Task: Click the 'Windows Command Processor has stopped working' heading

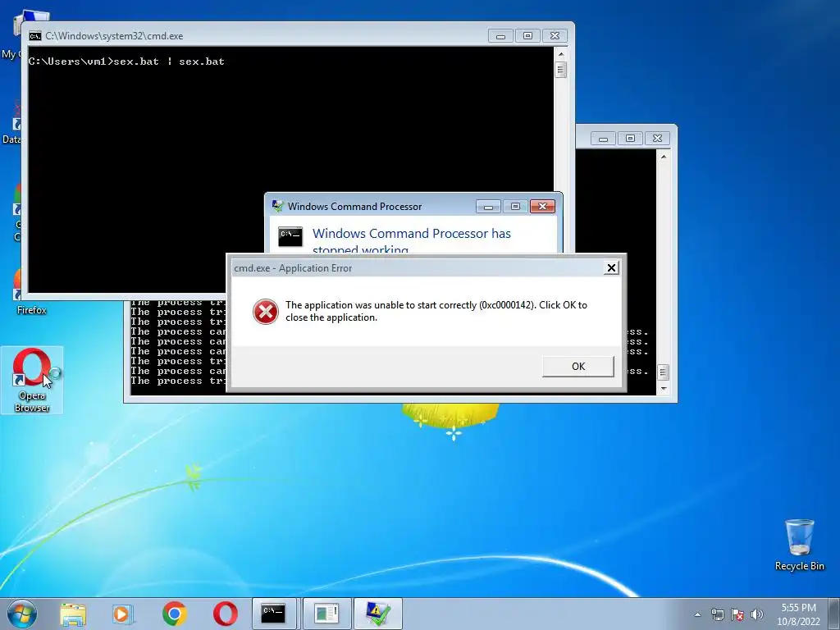Action: tap(412, 240)
